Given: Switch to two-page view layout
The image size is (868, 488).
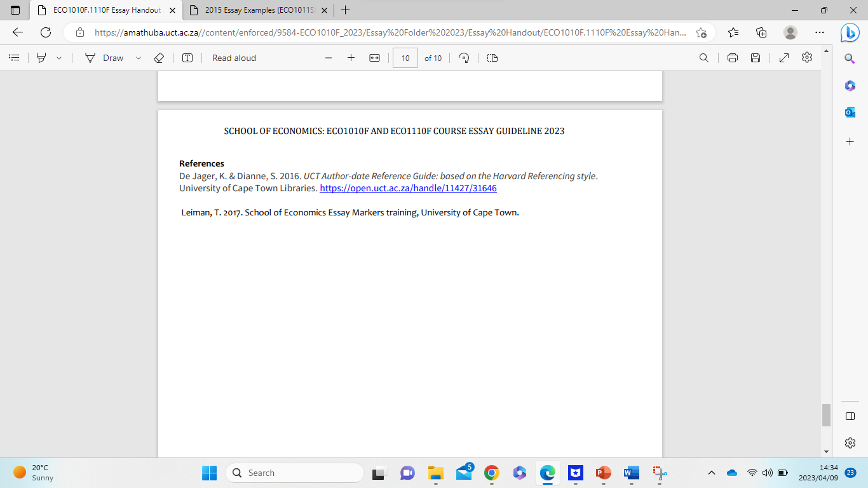Looking at the screenshot, I should click(492, 58).
